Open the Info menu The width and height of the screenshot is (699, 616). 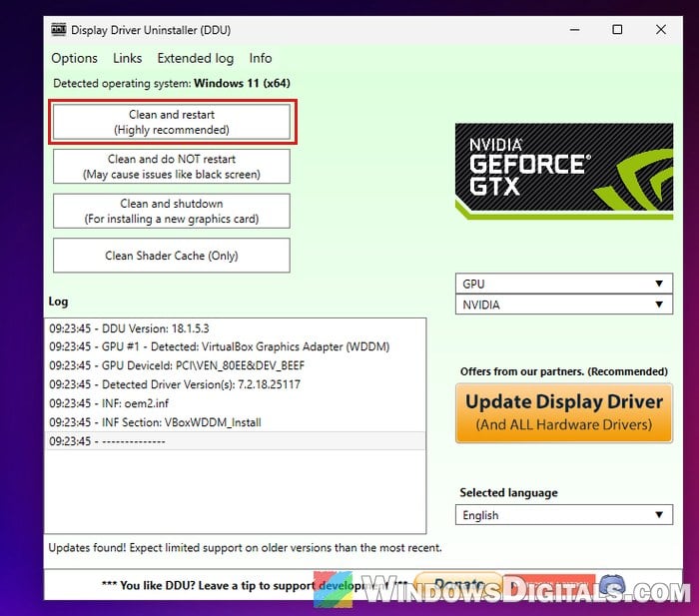pos(261,58)
